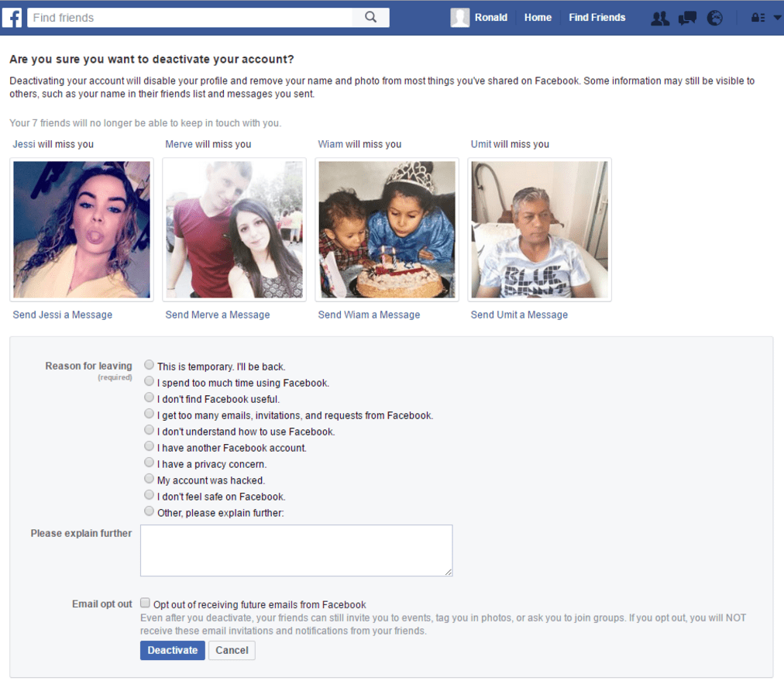The image size is (784, 688).
Task: Click Send Merve a Message
Action: (218, 315)
